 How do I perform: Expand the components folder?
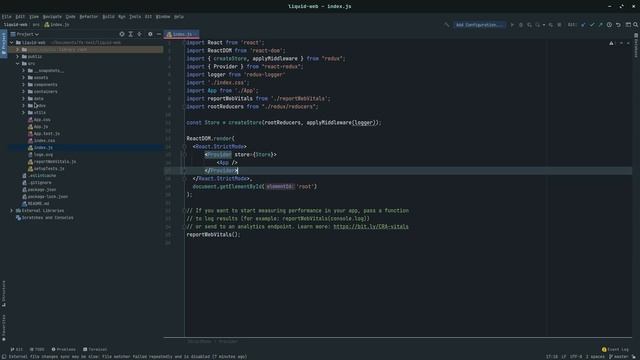pyautogui.click(x=23, y=84)
